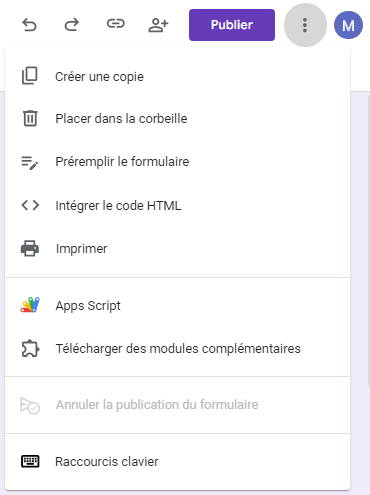Choose Placer dans la corbeille
The width and height of the screenshot is (370, 495).
coord(177,119)
